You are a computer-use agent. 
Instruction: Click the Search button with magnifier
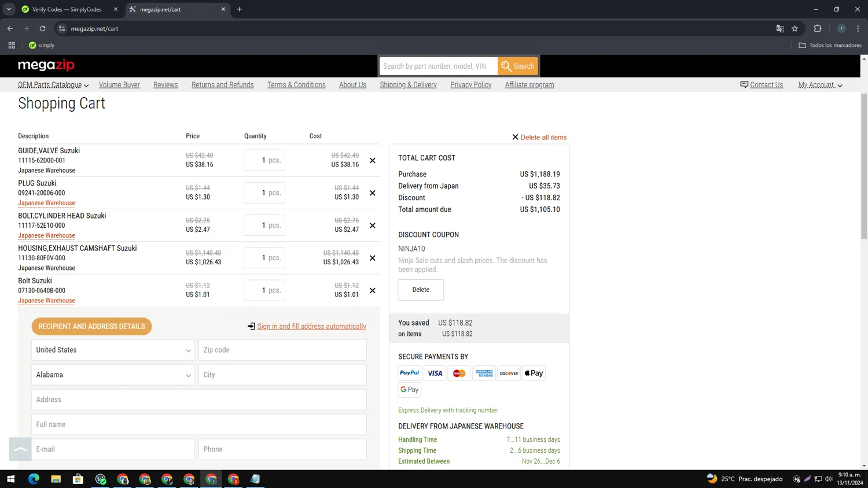pyautogui.click(x=518, y=66)
